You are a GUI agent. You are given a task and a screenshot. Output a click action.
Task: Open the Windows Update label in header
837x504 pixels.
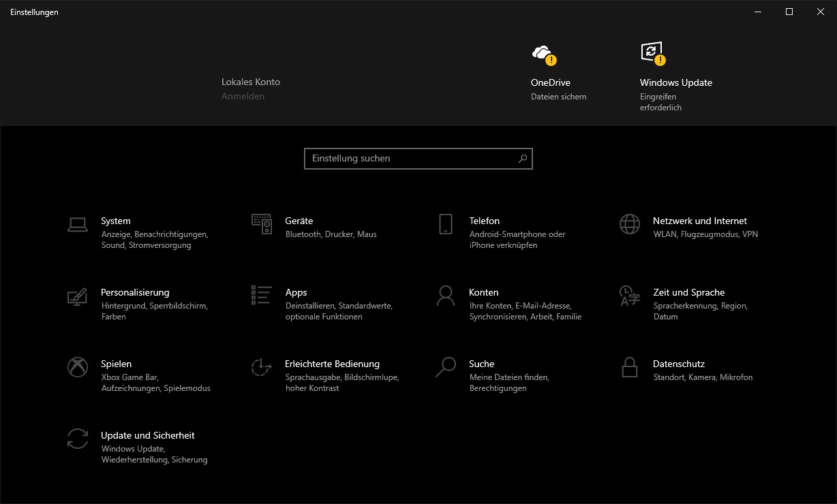(x=676, y=82)
